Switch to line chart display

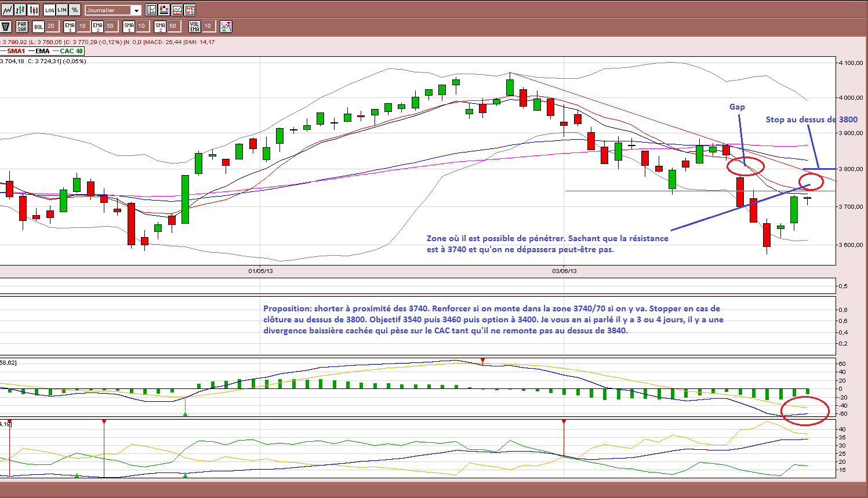coord(8,10)
